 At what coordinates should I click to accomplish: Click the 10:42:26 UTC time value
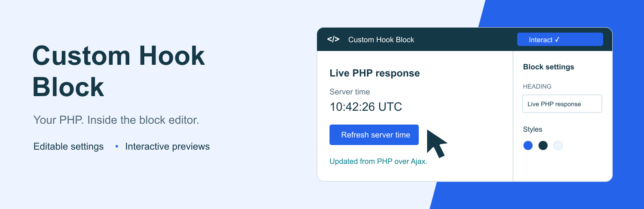pyautogui.click(x=366, y=107)
